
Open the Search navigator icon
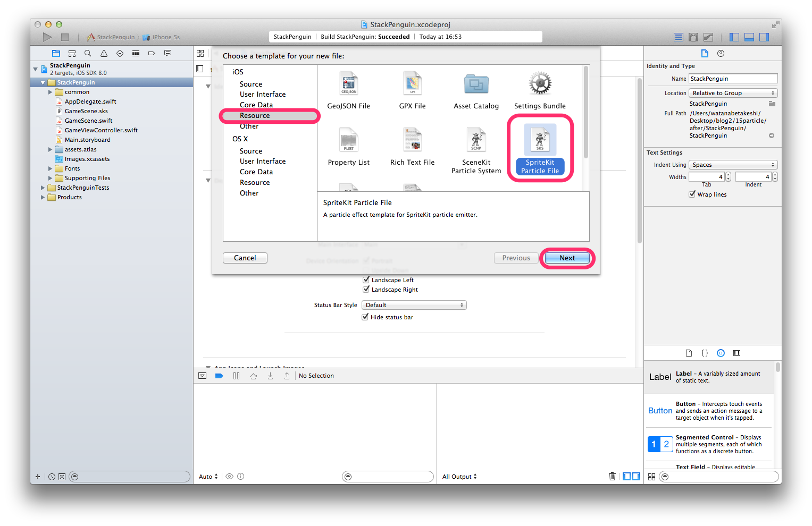(88, 53)
